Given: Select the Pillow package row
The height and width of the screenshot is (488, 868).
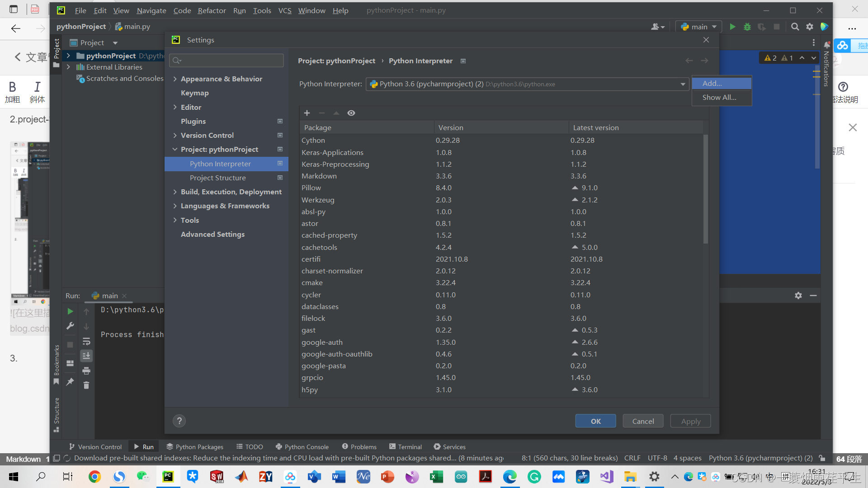Looking at the screenshot, I should [x=501, y=188].
